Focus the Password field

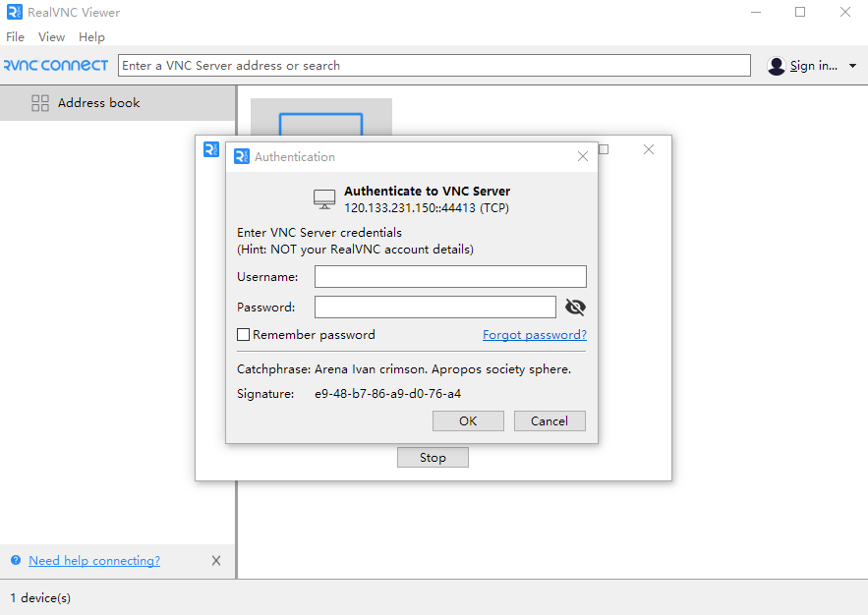point(435,307)
